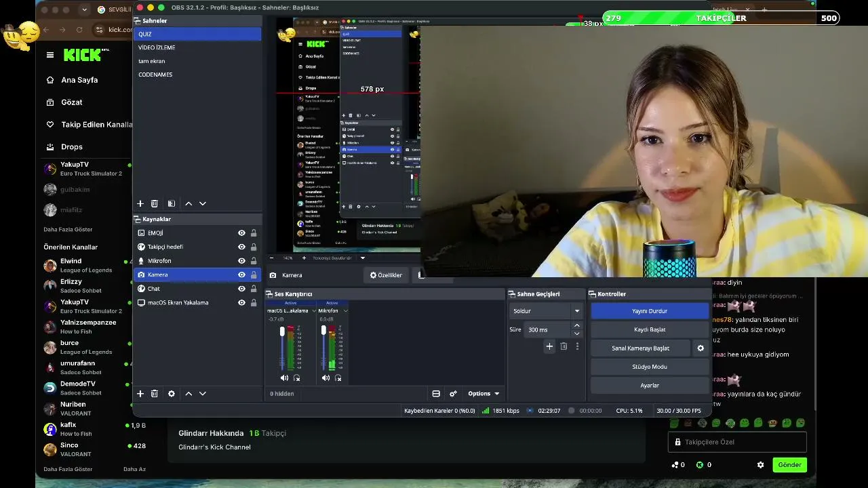Viewport: 868px width, 488px height.
Task: Select the tam ekran scene
Action: tap(197, 61)
